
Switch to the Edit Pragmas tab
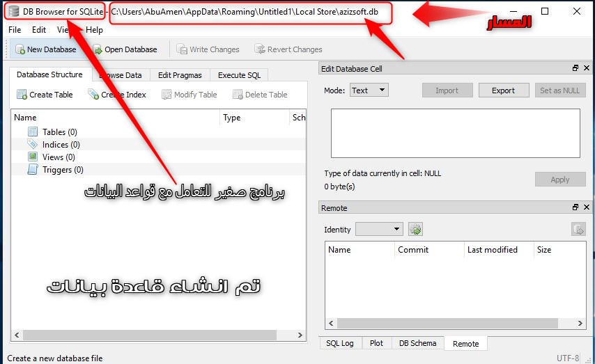pyautogui.click(x=180, y=75)
